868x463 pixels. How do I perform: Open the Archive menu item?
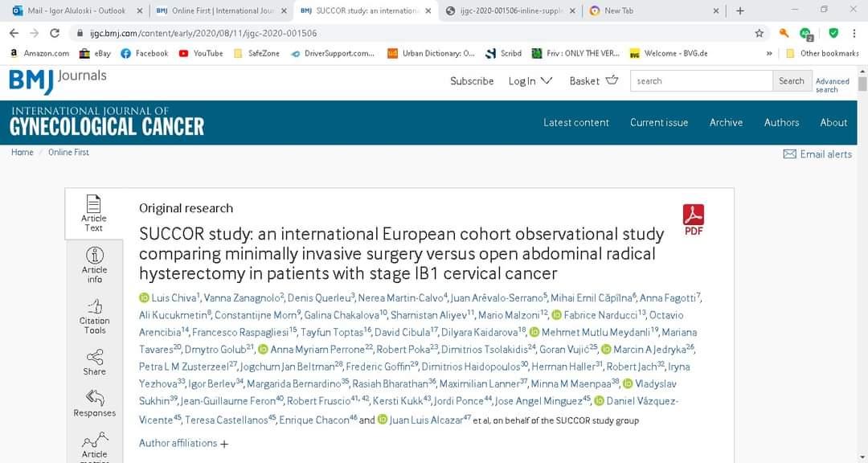click(x=726, y=122)
